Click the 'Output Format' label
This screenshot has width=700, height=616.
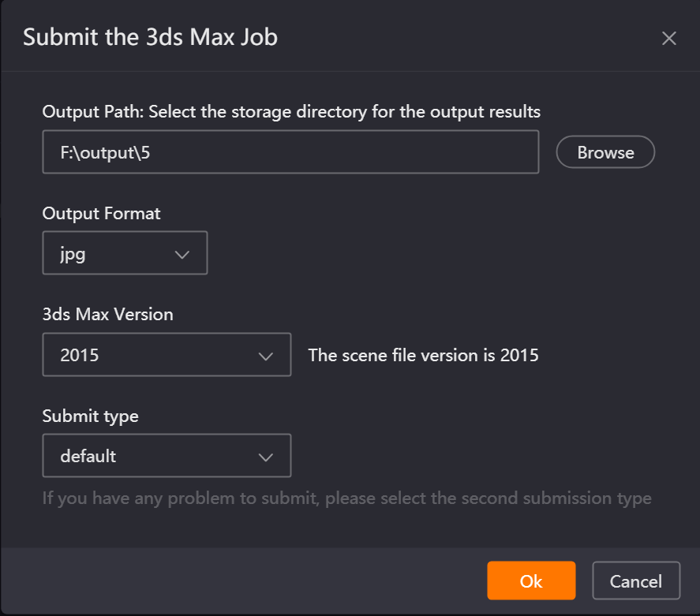click(x=101, y=213)
